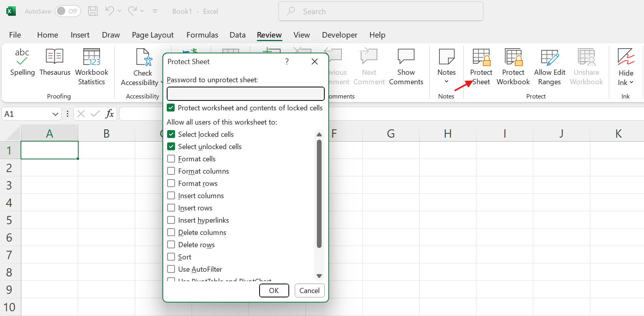This screenshot has width=644, height=316.
Task: Click Cancel in Protect Sheet dialog
Action: (x=309, y=291)
